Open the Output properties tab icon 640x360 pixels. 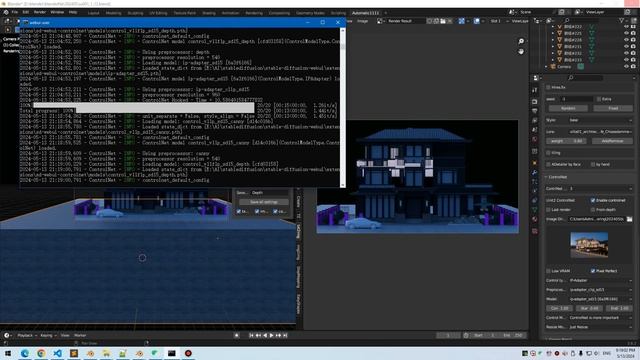pos(535,111)
